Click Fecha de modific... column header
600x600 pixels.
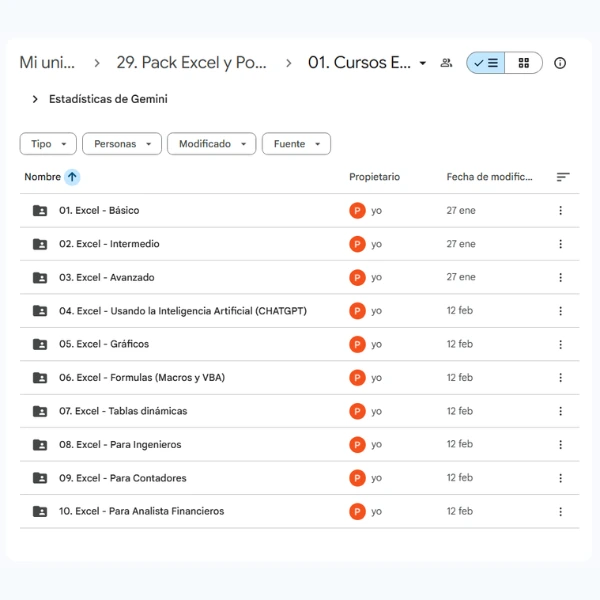tap(489, 177)
